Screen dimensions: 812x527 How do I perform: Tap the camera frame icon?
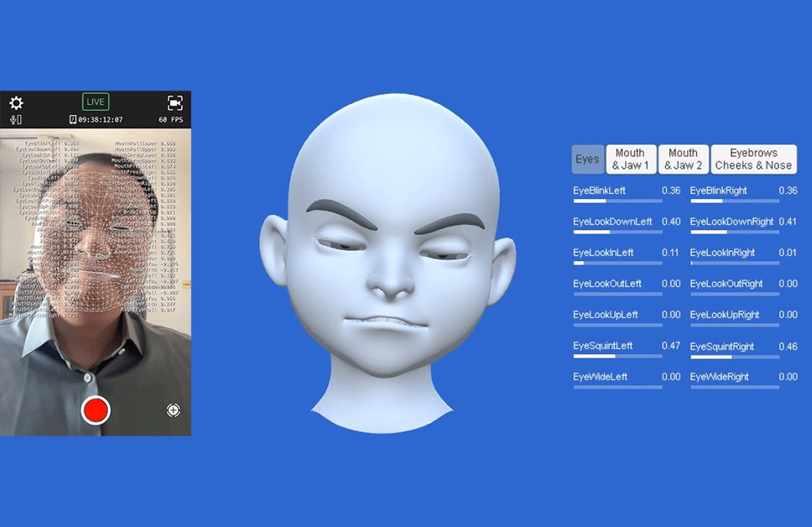pos(174,102)
